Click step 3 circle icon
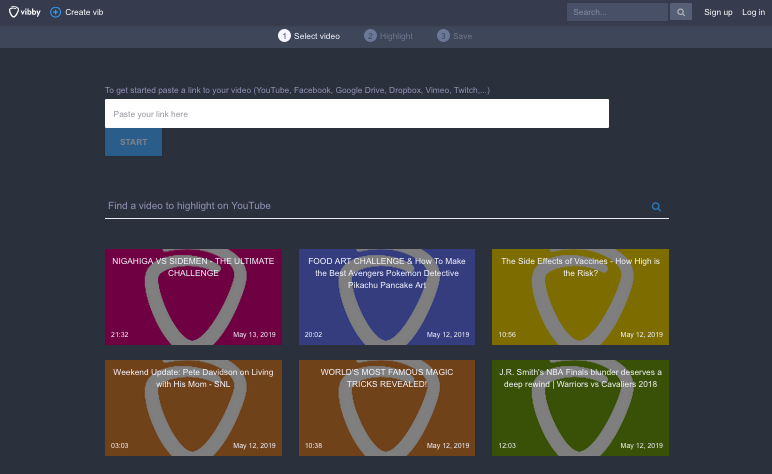This screenshot has width=772, height=474. click(443, 36)
